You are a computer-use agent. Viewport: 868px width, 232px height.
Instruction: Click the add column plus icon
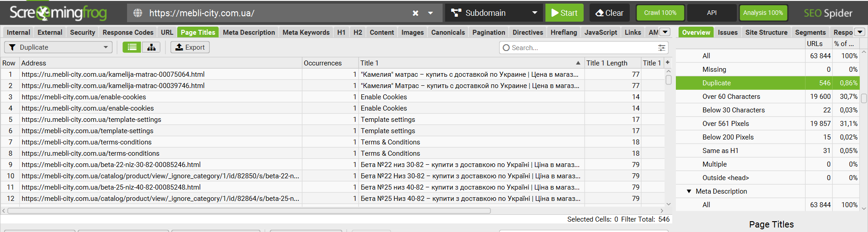point(668,63)
